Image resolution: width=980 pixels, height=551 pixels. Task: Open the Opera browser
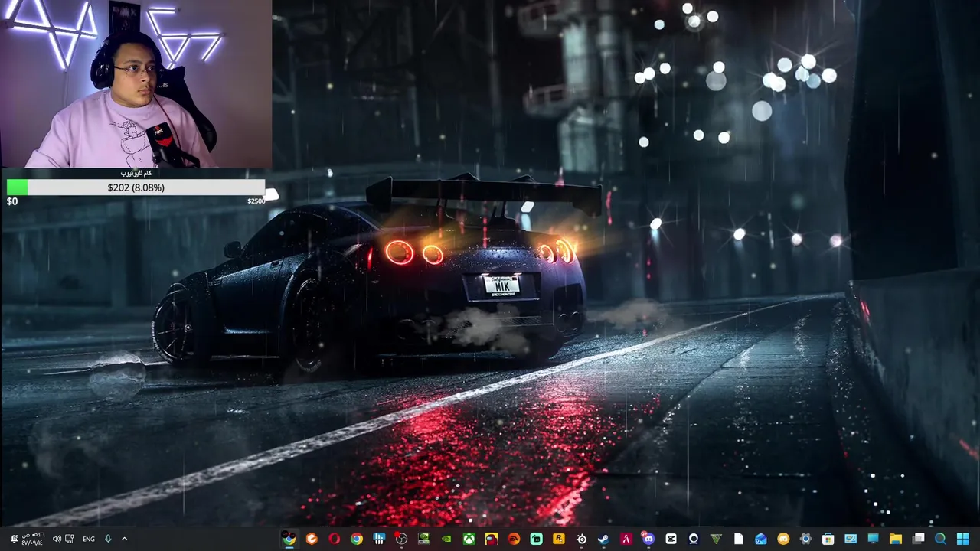334,539
